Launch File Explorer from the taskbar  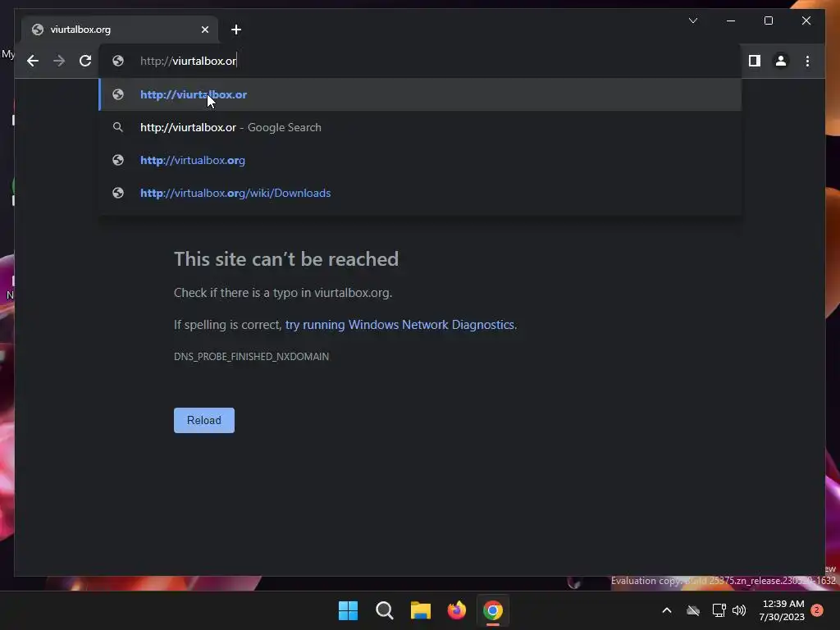421,610
